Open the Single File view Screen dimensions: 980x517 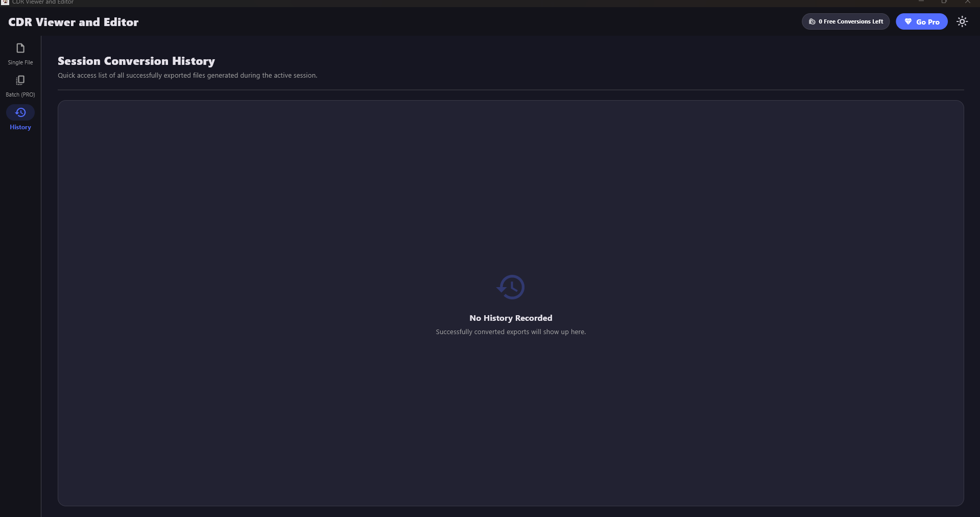click(x=20, y=54)
